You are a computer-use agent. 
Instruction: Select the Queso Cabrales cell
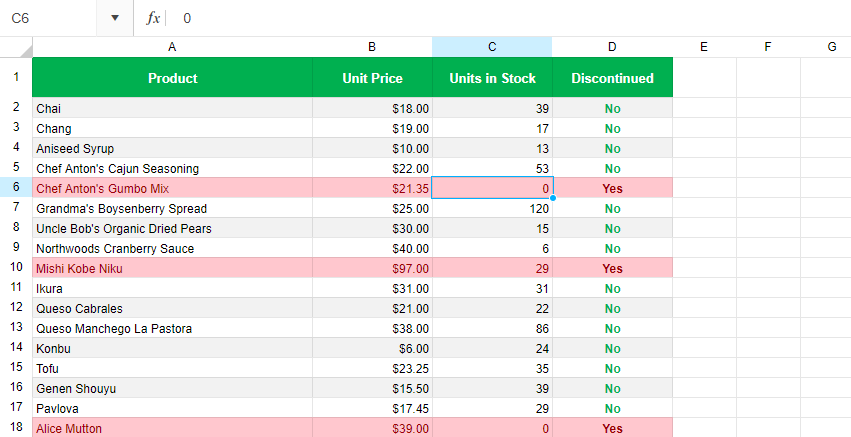(172, 308)
